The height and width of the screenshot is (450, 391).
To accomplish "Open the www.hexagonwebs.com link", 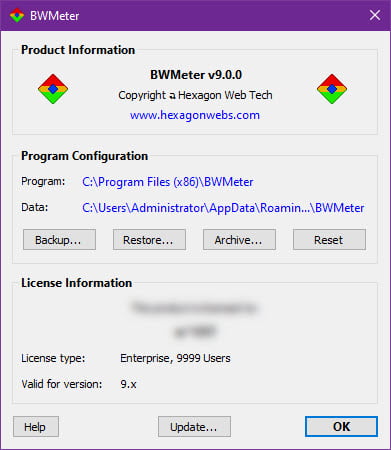I will tap(195, 115).
